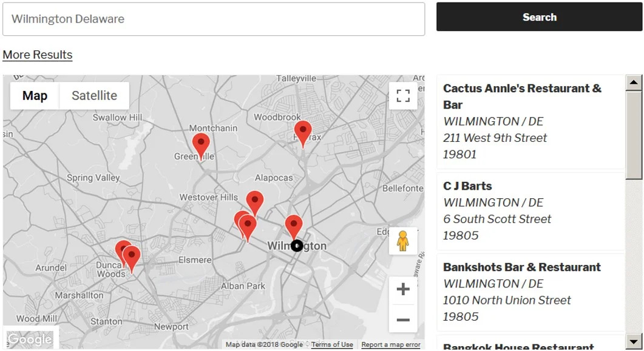The image size is (644, 351).
Task: Click the Google logo on map
Action: click(30, 339)
